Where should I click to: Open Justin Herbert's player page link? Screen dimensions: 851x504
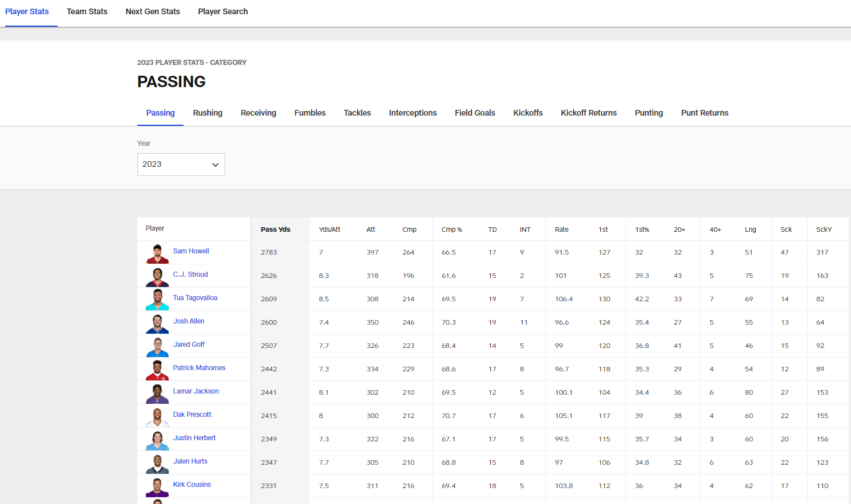pos(194,438)
